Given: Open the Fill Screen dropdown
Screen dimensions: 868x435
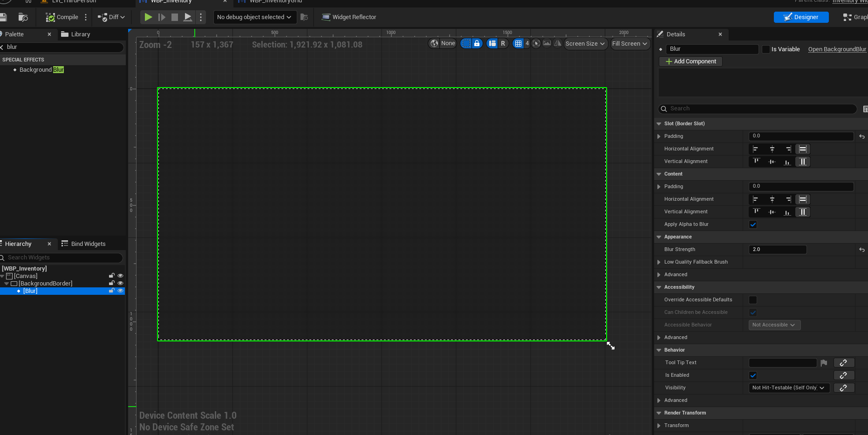Looking at the screenshot, I should pyautogui.click(x=630, y=43).
